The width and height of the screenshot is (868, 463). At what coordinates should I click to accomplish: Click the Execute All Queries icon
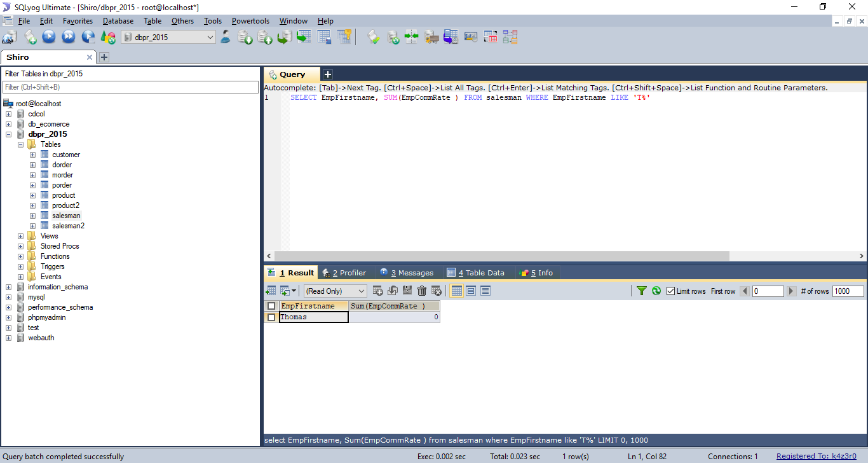tap(69, 37)
